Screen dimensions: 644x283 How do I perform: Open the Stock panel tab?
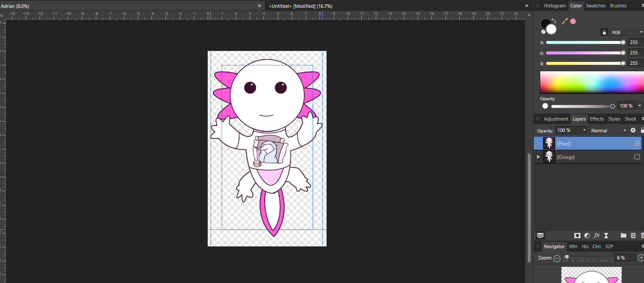coord(631,119)
